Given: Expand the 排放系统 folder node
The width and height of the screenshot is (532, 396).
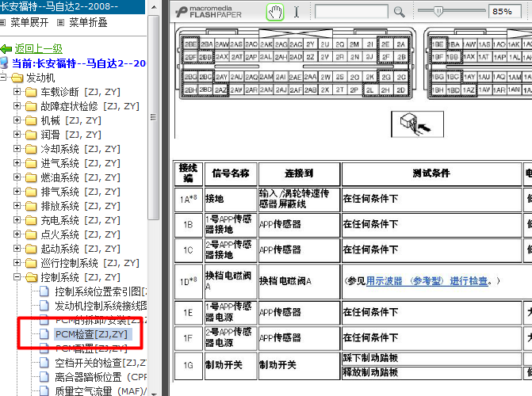Looking at the screenshot, I should [x=17, y=206].
